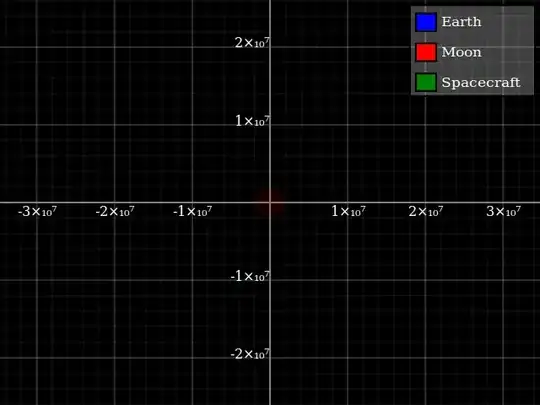540x405 pixels.
Task: Click the faint red dot at origin
Action: 269,202
